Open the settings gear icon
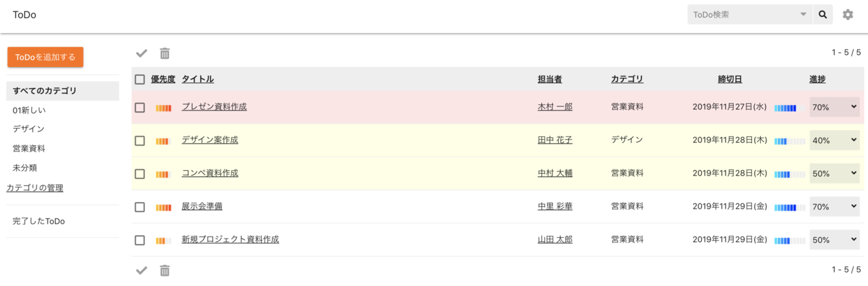Image resolution: width=868 pixels, height=286 pixels. pyautogui.click(x=848, y=14)
